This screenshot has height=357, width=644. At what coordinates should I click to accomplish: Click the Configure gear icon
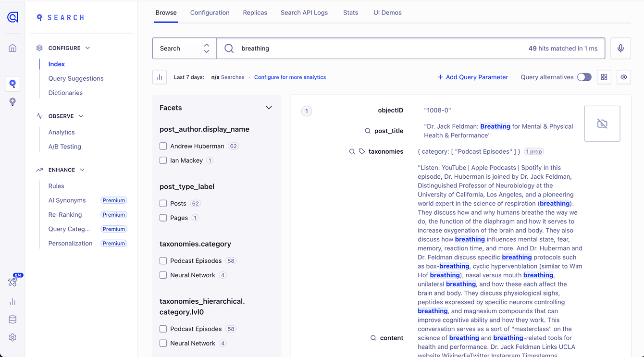coord(39,48)
